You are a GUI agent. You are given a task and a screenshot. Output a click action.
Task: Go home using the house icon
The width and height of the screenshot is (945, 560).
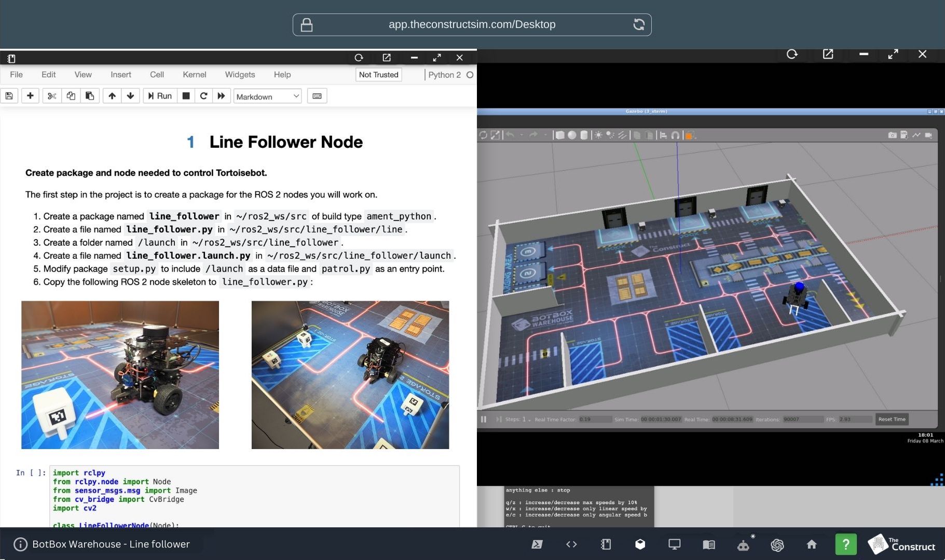coord(812,544)
